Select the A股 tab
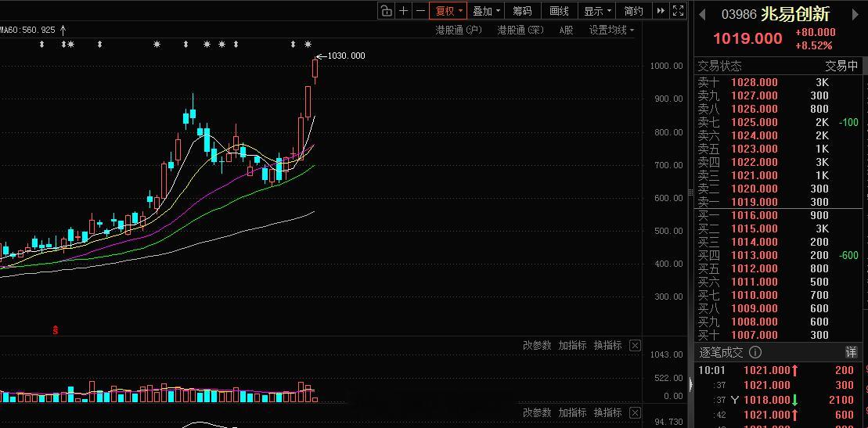The width and height of the screenshot is (868, 428). 566,30
